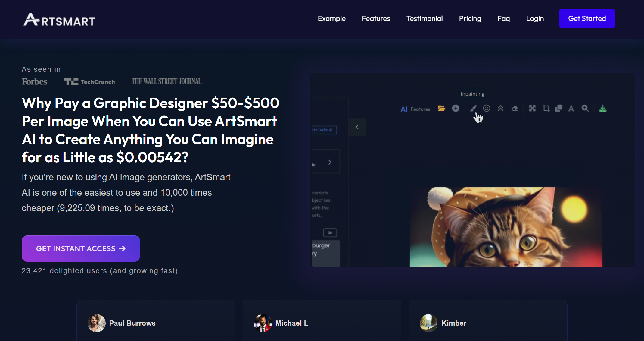Image resolution: width=644 pixels, height=341 pixels.
Task: Click the 'As seen in' label
Action: 41,69
